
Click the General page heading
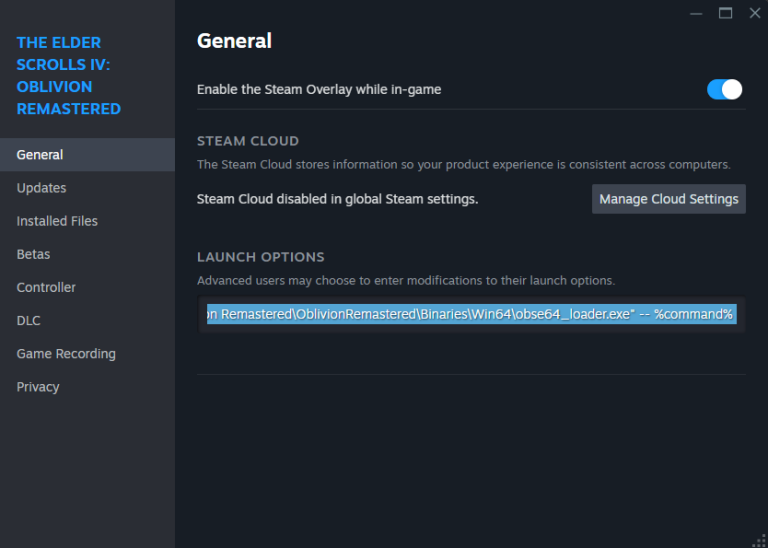pyautogui.click(x=234, y=41)
